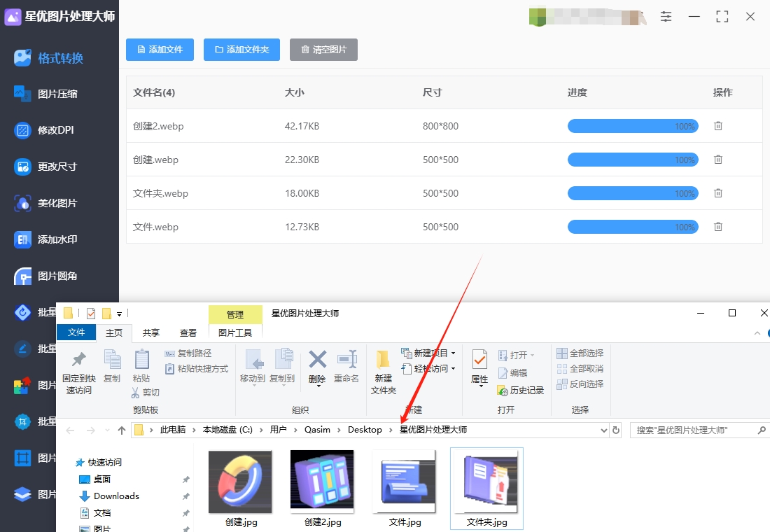The image size is (770, 532).
Task: Click 全部取消 select none in Explorer
Action: (x=580, y=368)
